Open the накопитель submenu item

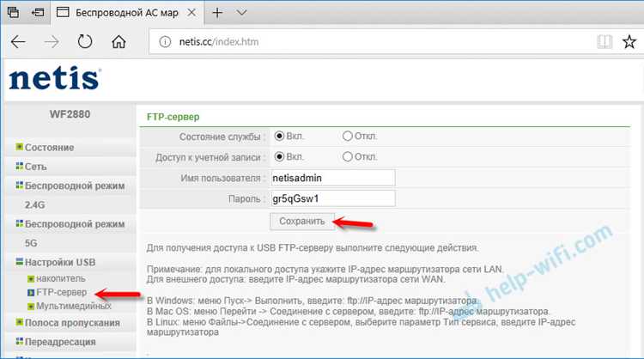(61, 278)
